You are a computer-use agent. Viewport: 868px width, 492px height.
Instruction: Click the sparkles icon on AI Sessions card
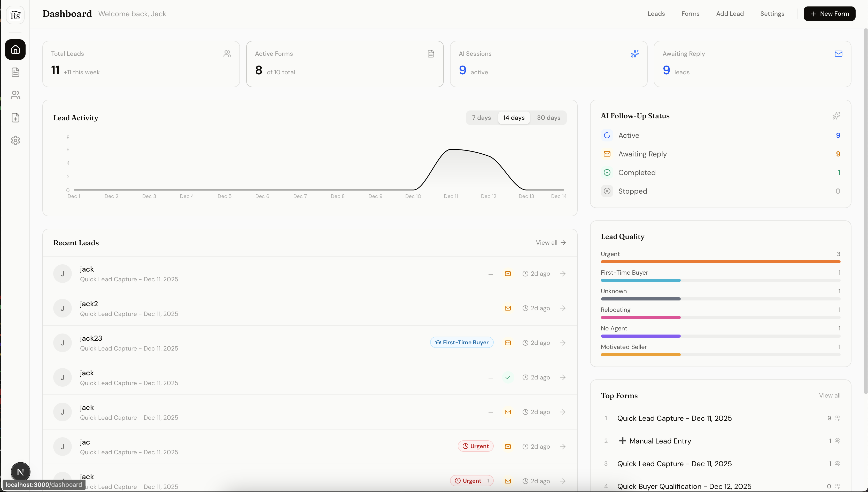pos(635,53)
